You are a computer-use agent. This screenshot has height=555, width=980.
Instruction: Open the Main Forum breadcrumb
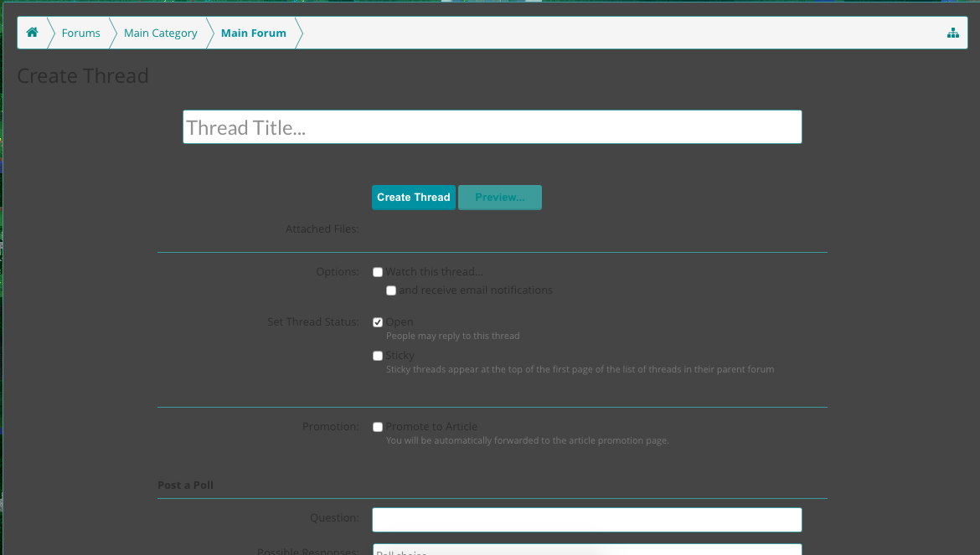253,33
